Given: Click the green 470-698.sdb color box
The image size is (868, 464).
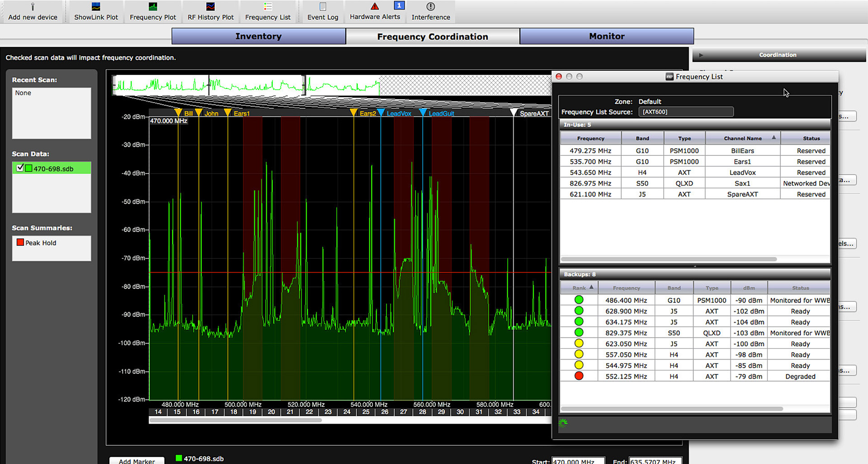Looking at the screenshot, I should click(28, 168).
